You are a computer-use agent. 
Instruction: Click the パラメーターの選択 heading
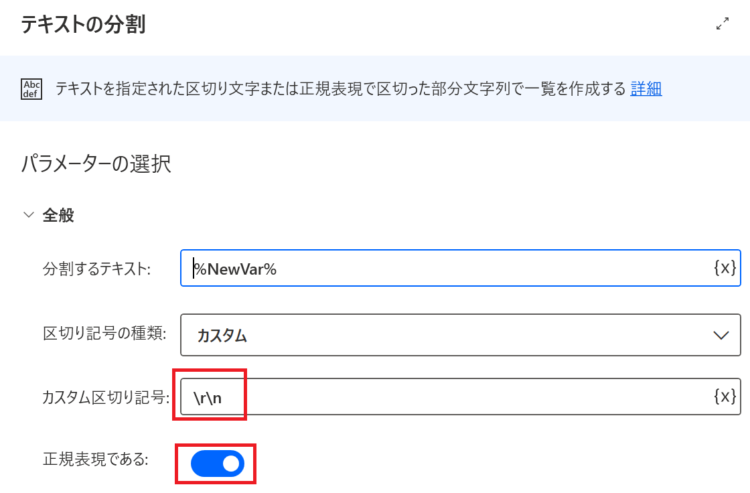pyautogui.click(x=96, y=164)
